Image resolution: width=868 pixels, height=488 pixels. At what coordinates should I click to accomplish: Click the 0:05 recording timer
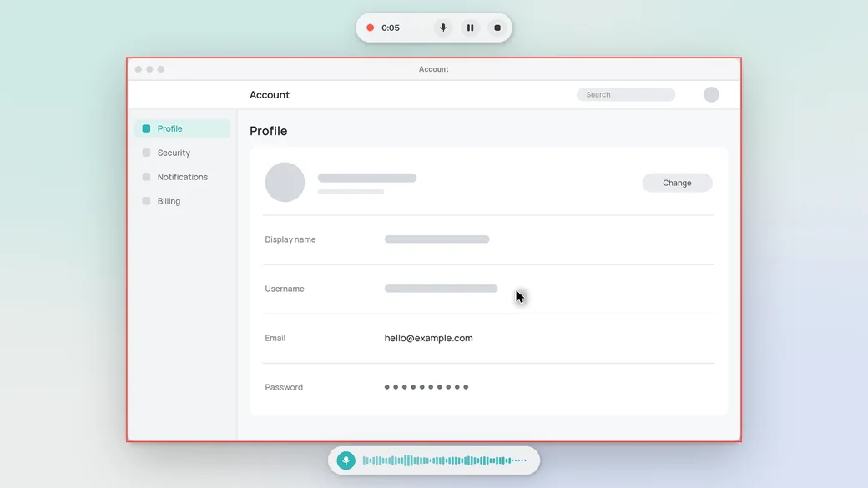[391, 28]
